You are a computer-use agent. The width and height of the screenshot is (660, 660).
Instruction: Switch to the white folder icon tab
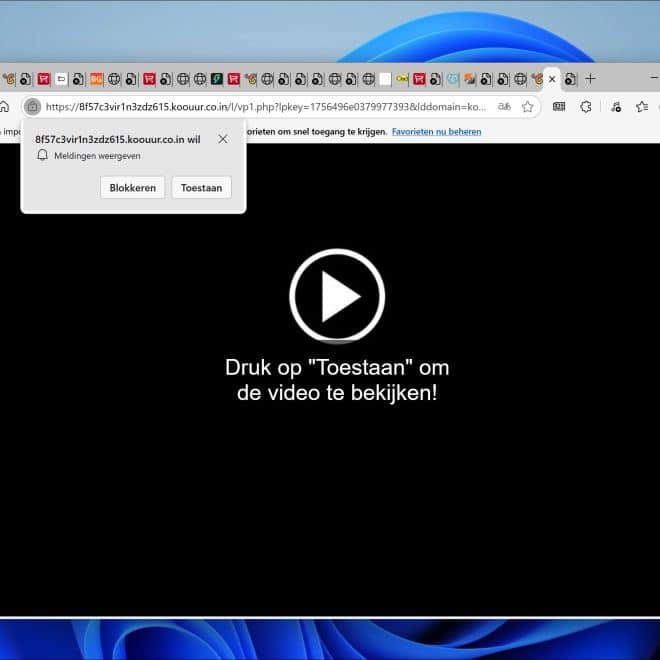61,79
